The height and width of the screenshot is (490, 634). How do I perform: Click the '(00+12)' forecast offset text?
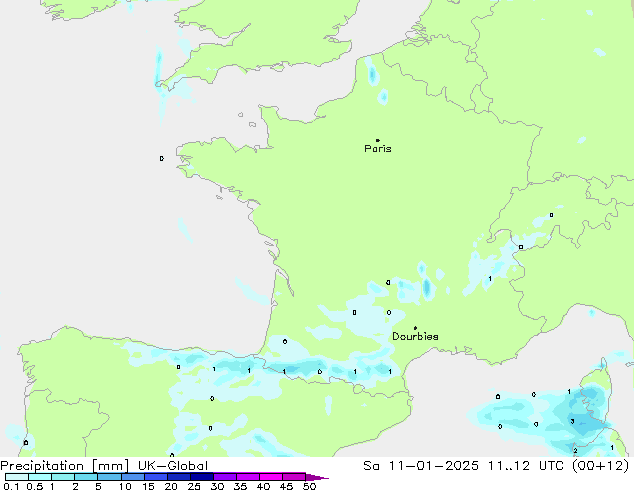(601, 466)
